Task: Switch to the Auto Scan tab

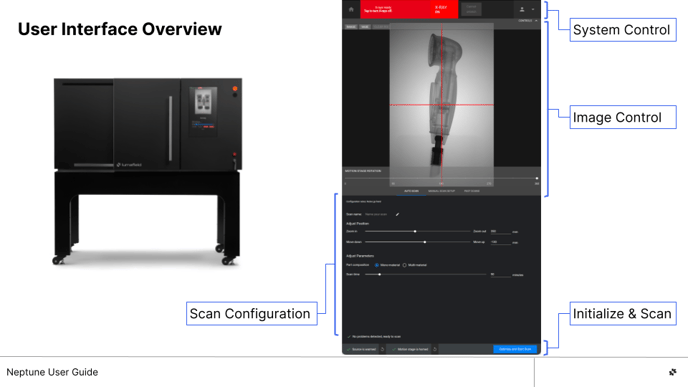Action: (x=411, y=191)
